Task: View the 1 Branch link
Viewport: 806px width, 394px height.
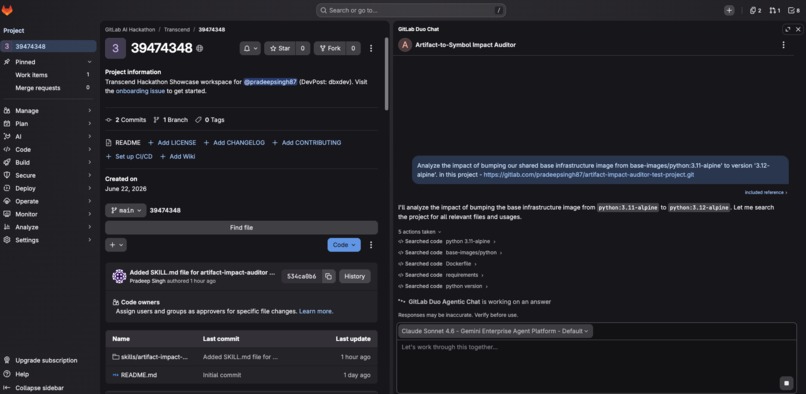Action: (x=171, y=120)
